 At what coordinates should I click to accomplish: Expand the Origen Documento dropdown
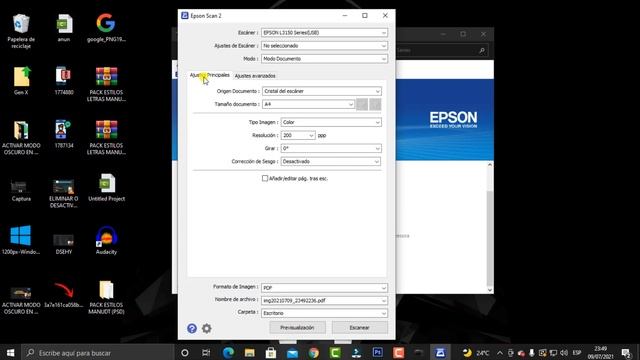pyautogui.click(x=322, y=91)
